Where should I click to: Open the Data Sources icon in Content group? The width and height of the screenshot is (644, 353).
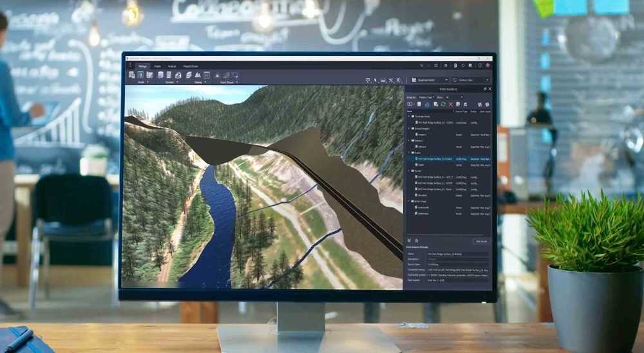pyautogui.click(x=160, y=75)
